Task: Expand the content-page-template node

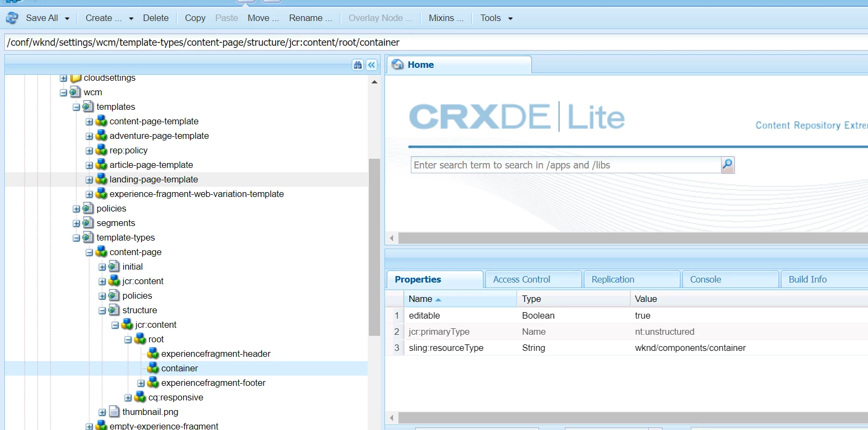Action: (x=89, y=122)
